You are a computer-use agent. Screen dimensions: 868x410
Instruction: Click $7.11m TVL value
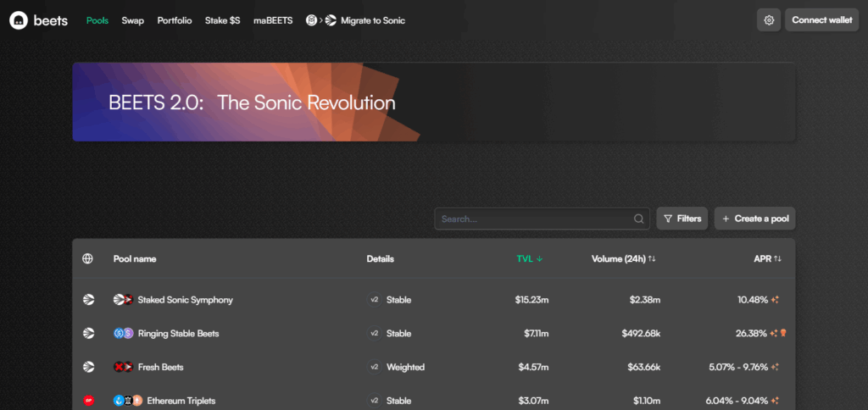click(536, 333)
